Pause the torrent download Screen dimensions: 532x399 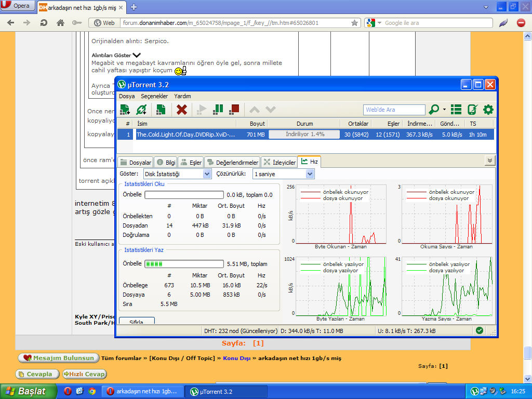[218, 110]
